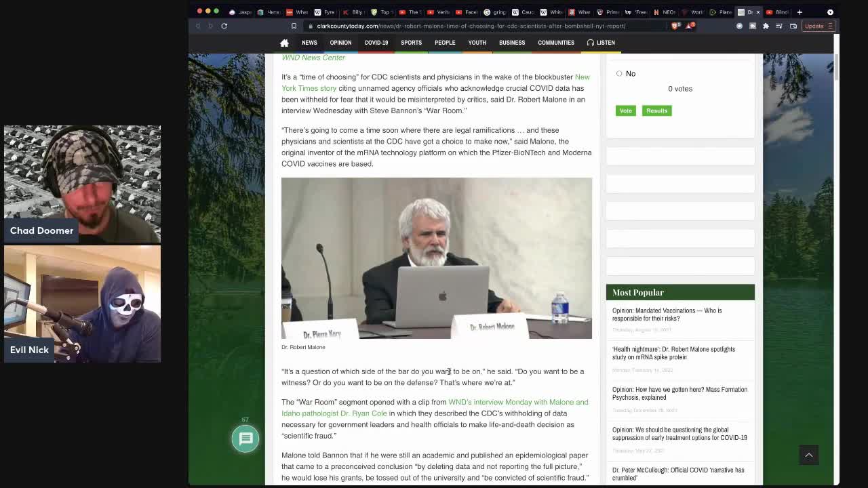Open the PEOPLE menu
The image size is (868, 488).
pos(445,43)
